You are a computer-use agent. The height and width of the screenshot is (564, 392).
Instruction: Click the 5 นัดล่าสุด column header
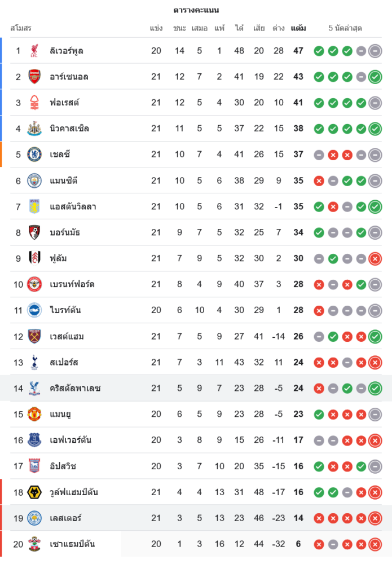tap(345, 28)
